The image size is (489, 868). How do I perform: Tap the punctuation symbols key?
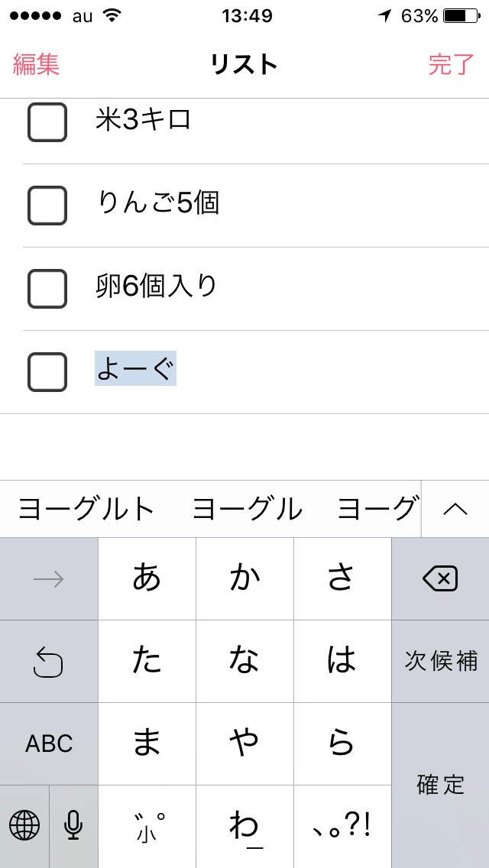(342, 825)
